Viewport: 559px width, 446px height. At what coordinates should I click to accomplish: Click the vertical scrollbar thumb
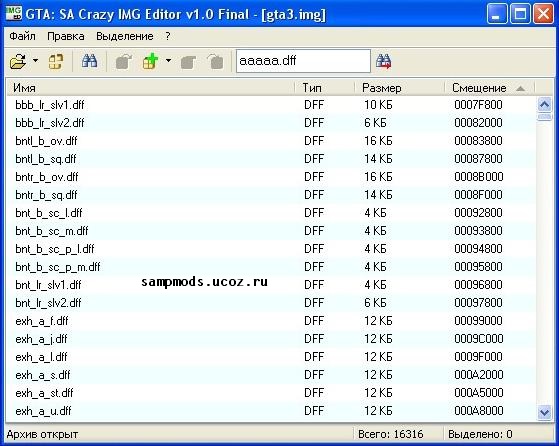(x=544, y=117)
